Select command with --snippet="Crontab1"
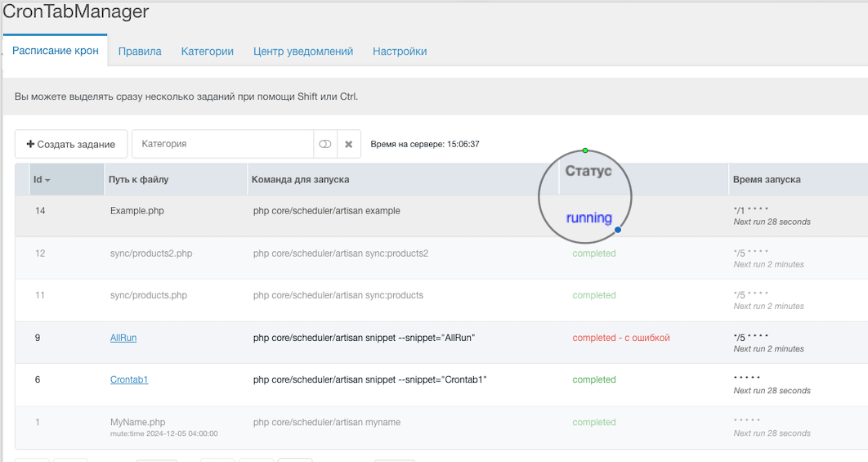Screen dimensions: 868x462 [x=369, y=379]
